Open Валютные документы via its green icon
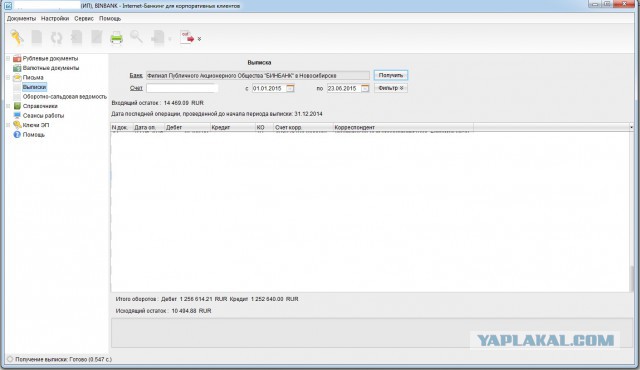This screenshot has width=640, height=370. (17, 68)
